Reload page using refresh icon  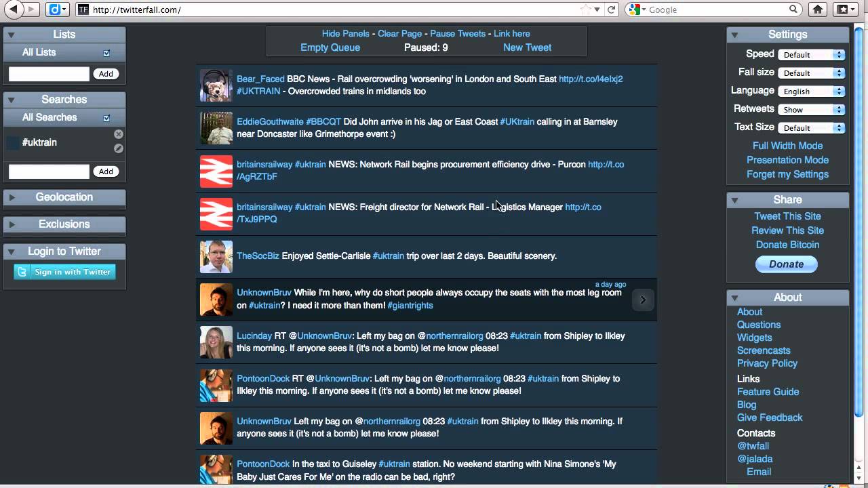click(611, 9)
